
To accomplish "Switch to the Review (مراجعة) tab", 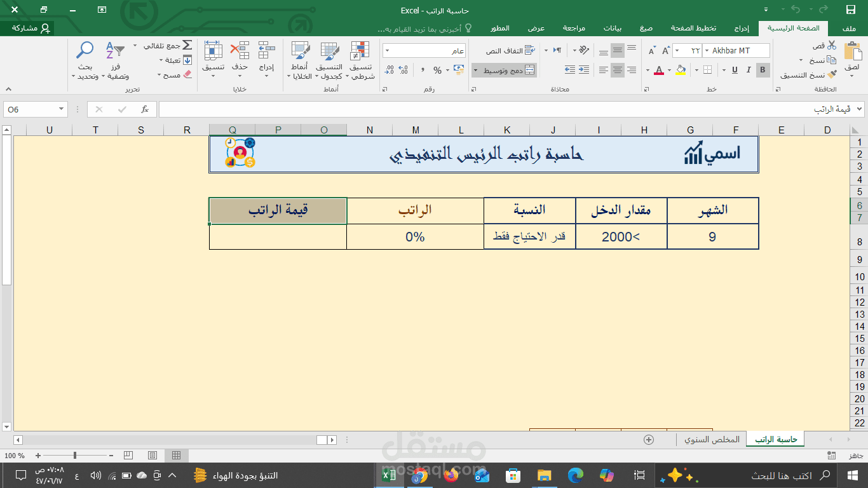I will 574,29.
